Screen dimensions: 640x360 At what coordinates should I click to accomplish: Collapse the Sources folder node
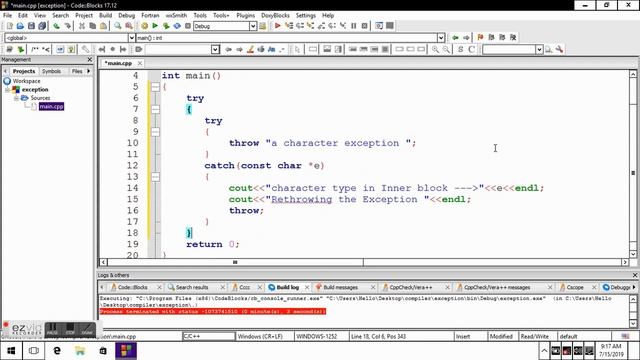(x=16, y=98)
